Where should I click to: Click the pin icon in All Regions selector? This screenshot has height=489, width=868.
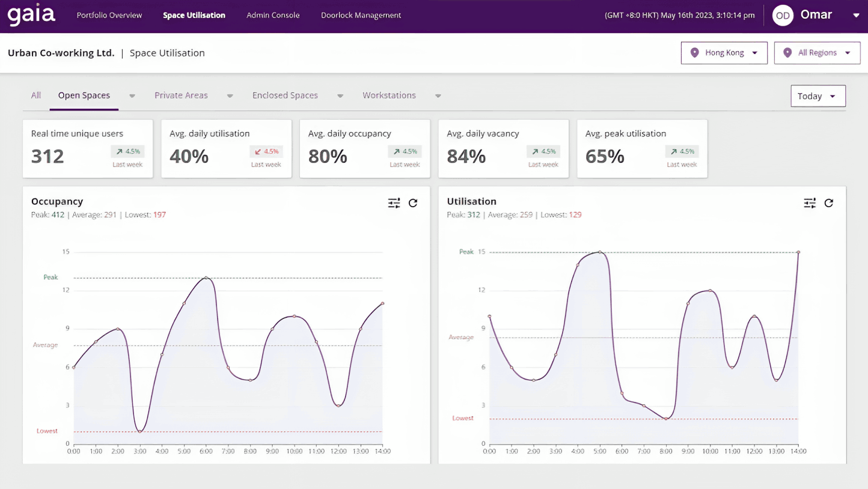click(788, 52)
